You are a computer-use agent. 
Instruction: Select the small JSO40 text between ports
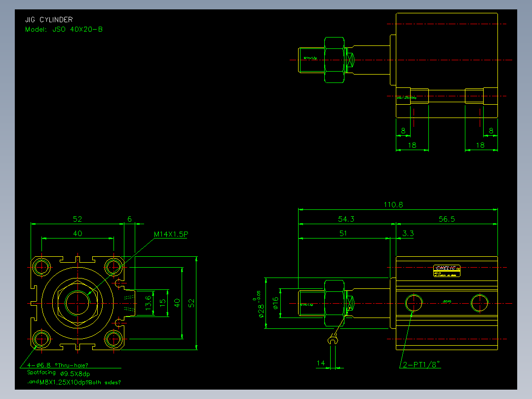point(447,301)
